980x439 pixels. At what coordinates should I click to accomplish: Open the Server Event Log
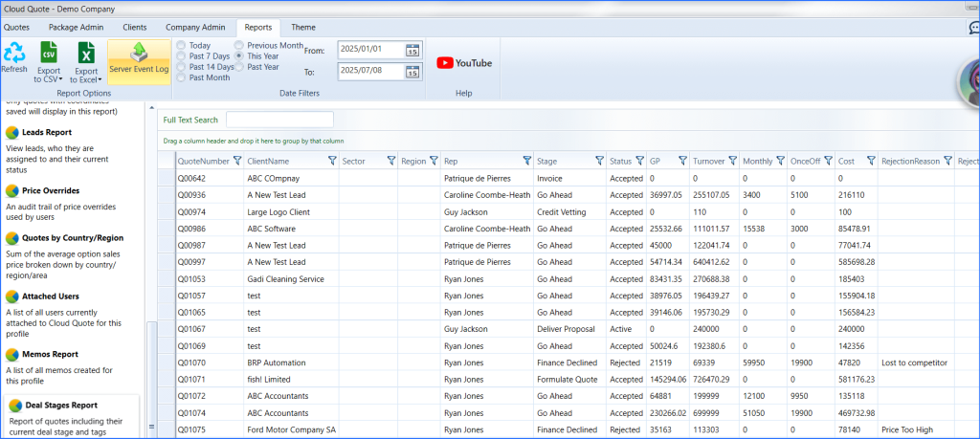[139, 58]
